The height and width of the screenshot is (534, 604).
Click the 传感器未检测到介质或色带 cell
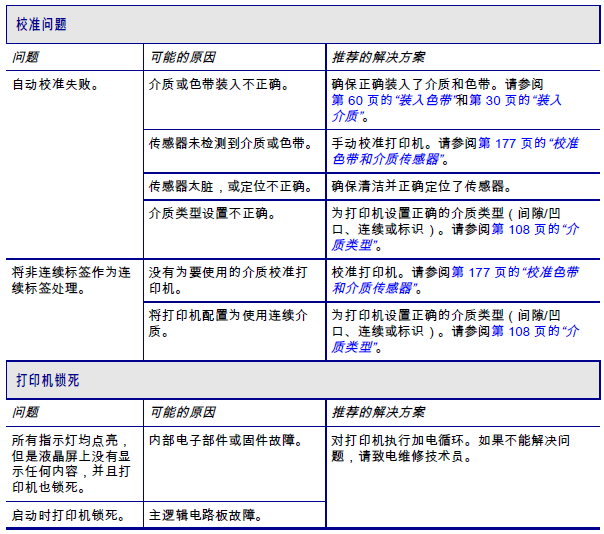(x=235, y=151)
